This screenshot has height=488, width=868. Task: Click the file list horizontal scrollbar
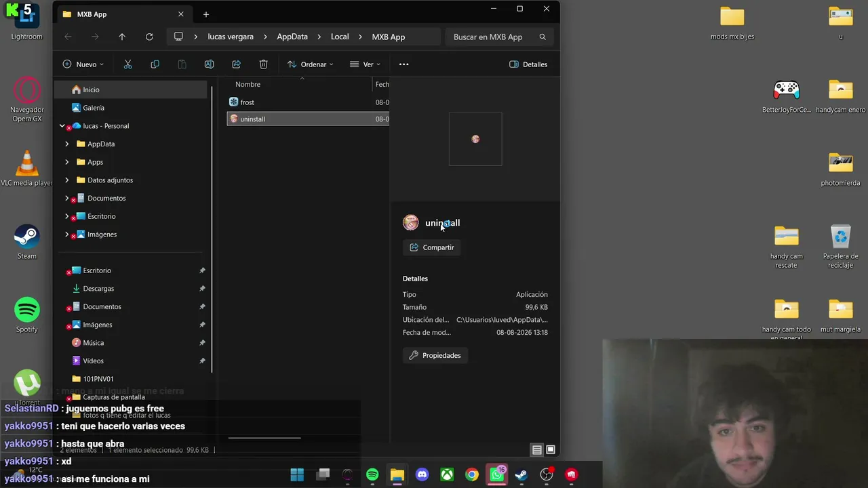[264, 438]
